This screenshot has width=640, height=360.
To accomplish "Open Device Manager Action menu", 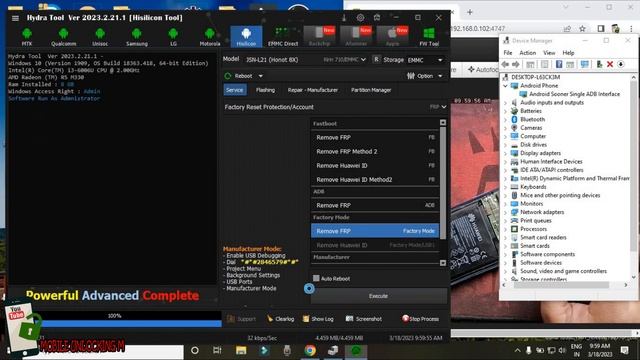I will pyautogui.click(x=527, y=53).
